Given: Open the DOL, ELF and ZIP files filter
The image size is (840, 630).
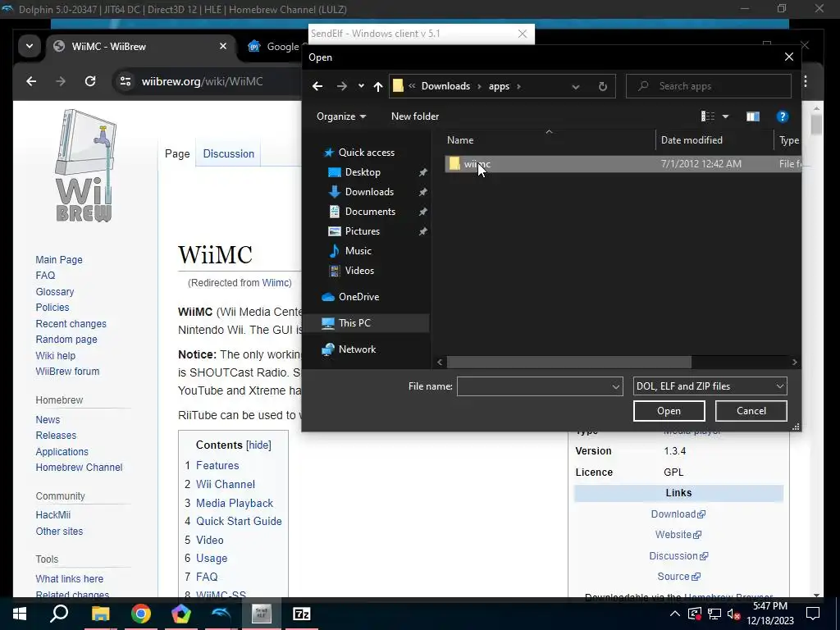Looking at the screenshot, I should (x=710, y=386).
